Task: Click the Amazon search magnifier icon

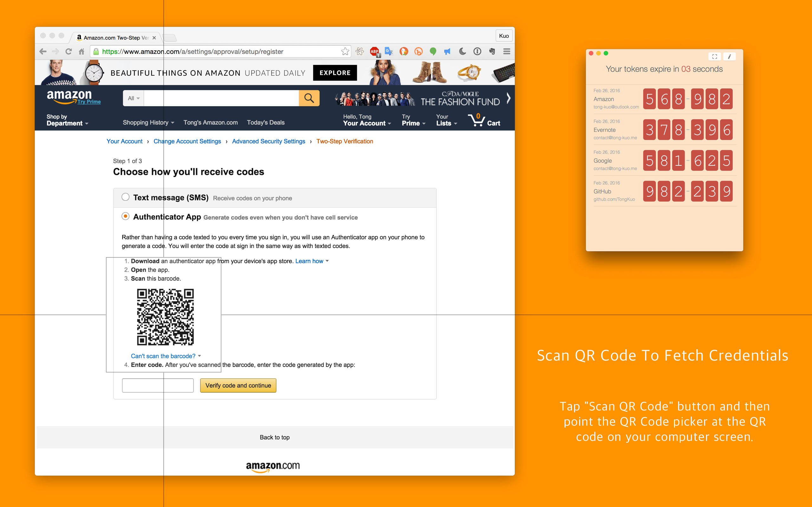Action: click(309, 98)
